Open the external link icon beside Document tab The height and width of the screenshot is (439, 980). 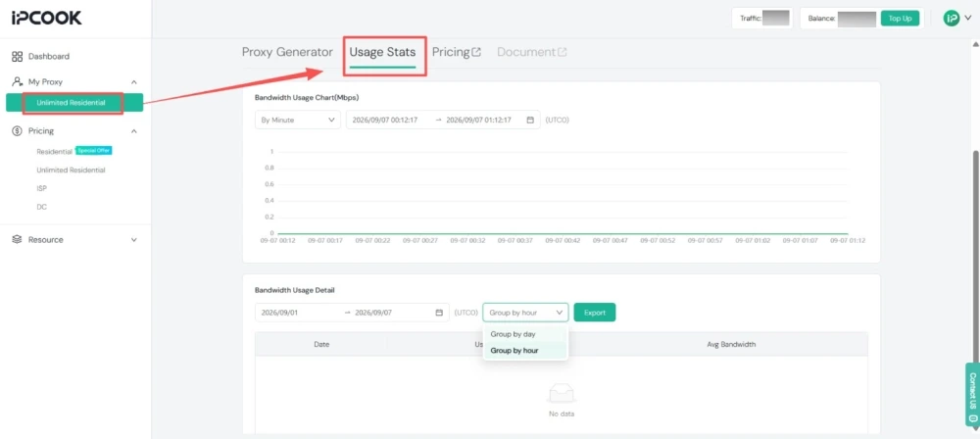pos(562,52)
